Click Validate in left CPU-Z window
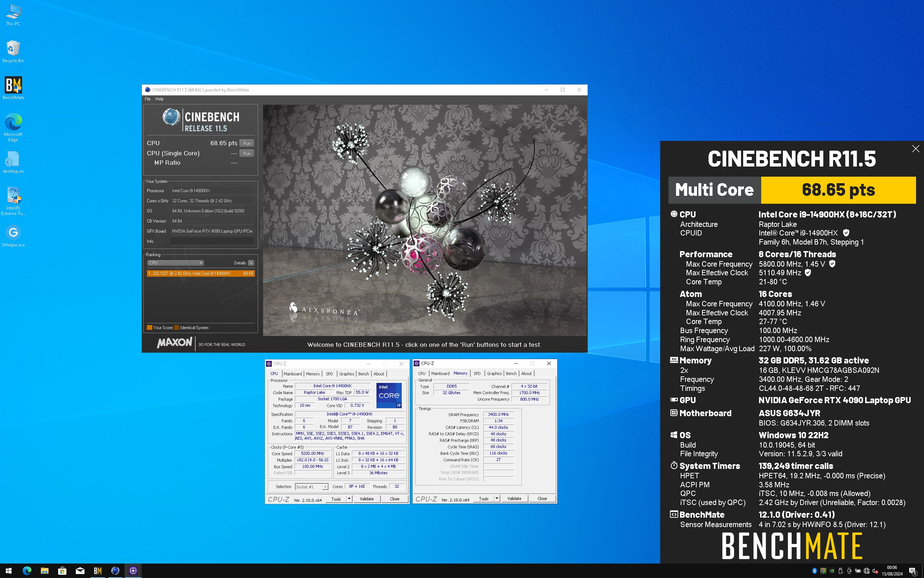The image size is (924, 578). tap(367, 499)
